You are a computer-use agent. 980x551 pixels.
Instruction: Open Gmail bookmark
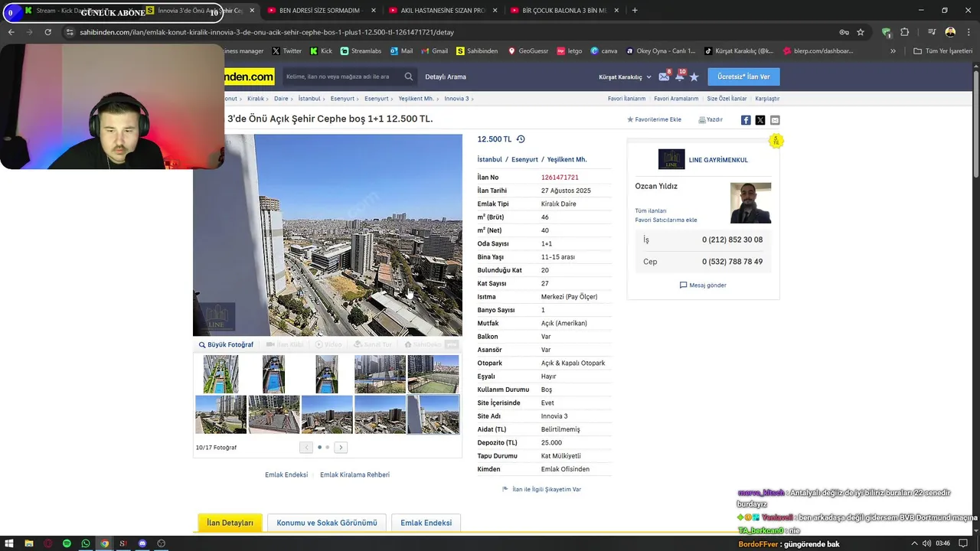click(x=434, y=51)
